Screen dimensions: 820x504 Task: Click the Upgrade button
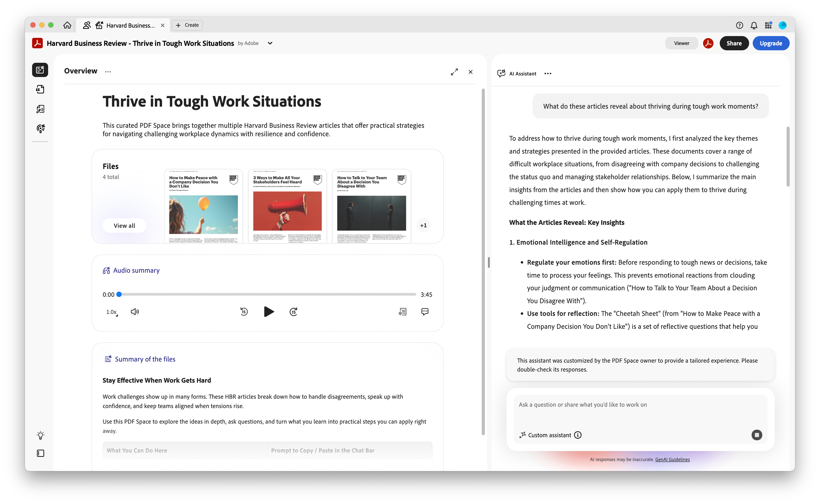tap(771, 43)
